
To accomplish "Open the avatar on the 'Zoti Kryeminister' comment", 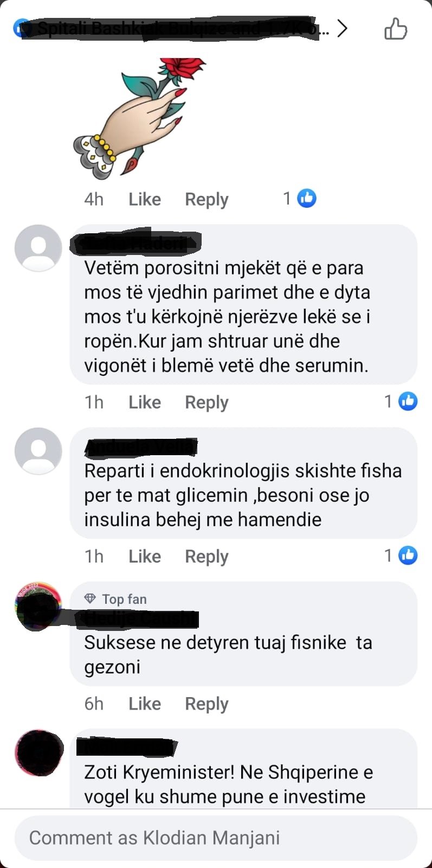I will 39,753.
